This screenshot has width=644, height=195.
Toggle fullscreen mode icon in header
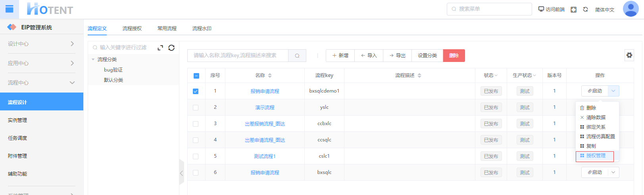pos(573,10)
